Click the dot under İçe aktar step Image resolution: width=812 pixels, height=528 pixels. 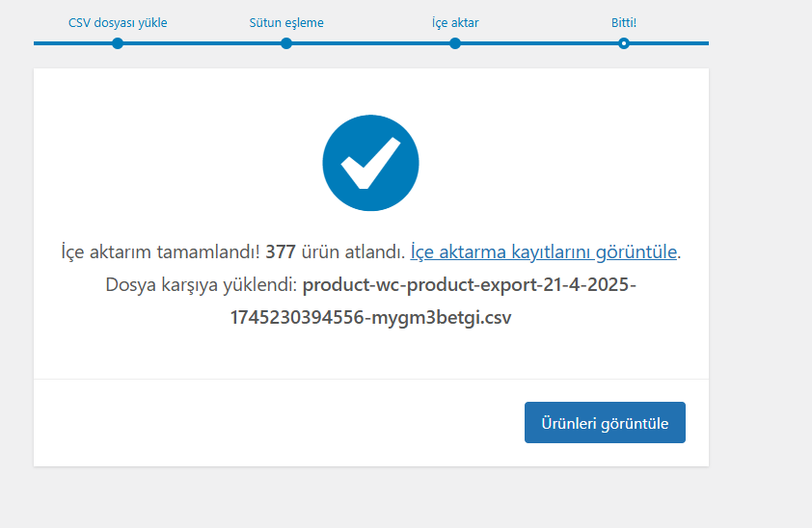pos(455,43)
